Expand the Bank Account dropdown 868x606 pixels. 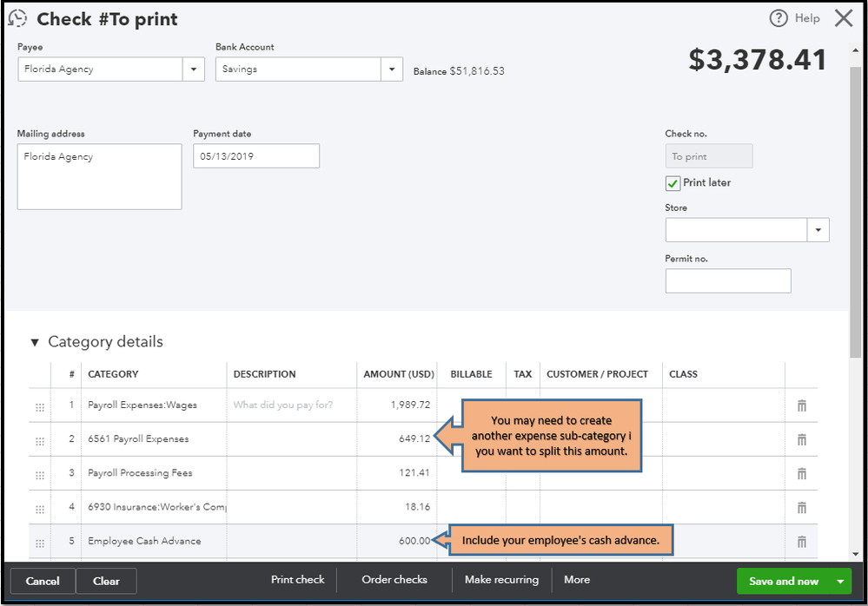(x=392, y=69)
